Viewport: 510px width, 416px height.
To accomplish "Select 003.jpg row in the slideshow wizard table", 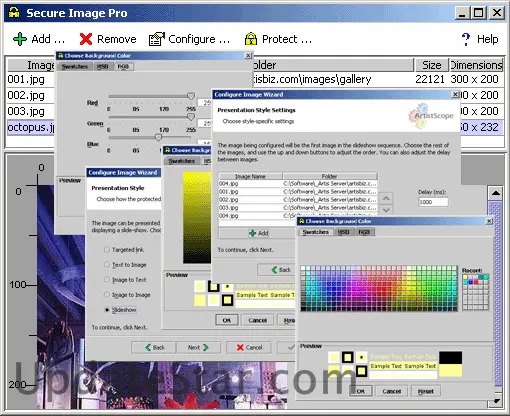I will coord(298,208).
